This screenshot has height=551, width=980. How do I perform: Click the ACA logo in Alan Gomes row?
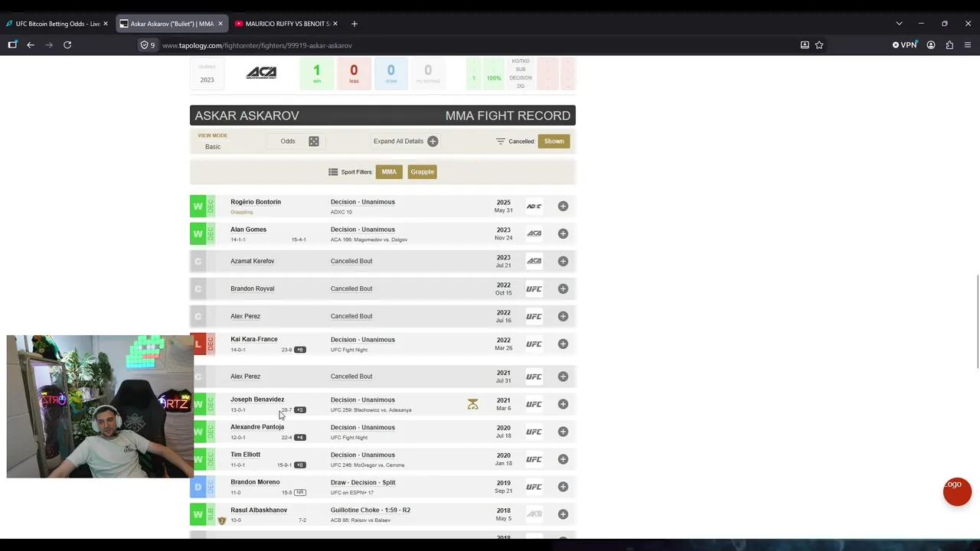tap(534, 233)
